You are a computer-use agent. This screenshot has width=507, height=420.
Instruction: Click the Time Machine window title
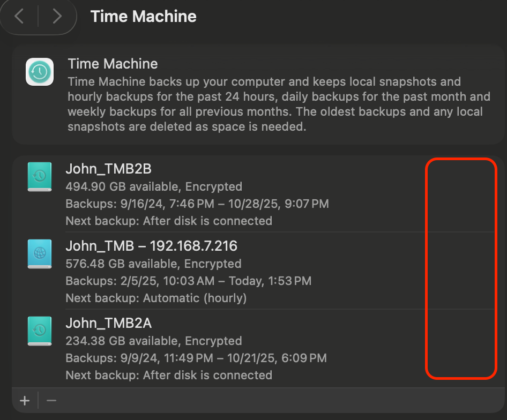143,17
